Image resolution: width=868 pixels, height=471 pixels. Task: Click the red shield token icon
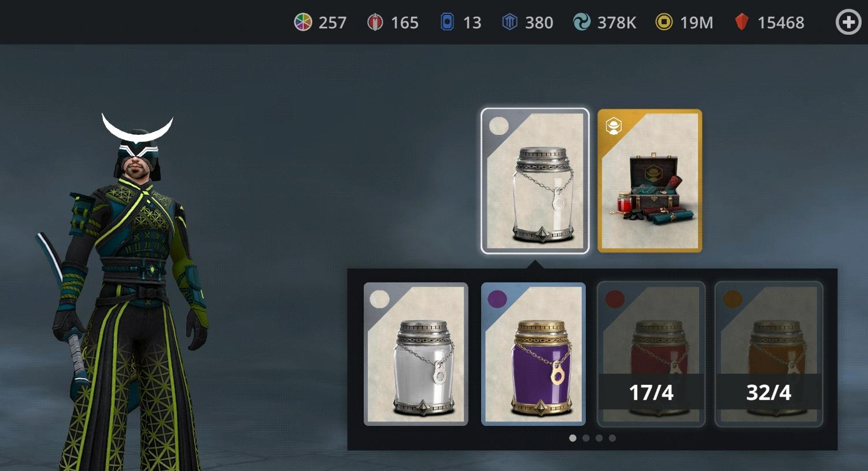point(375,22)
